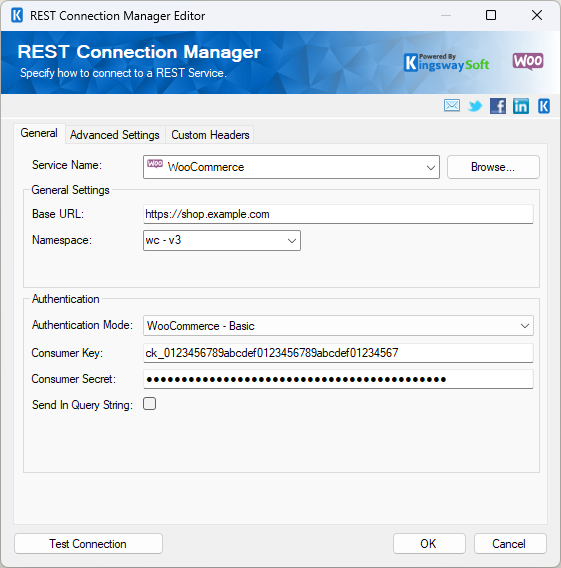Open the Authentication Mode dropdown
Viewport: 561px width, 568px height.
pyautogui.click(x=338, y=326)
